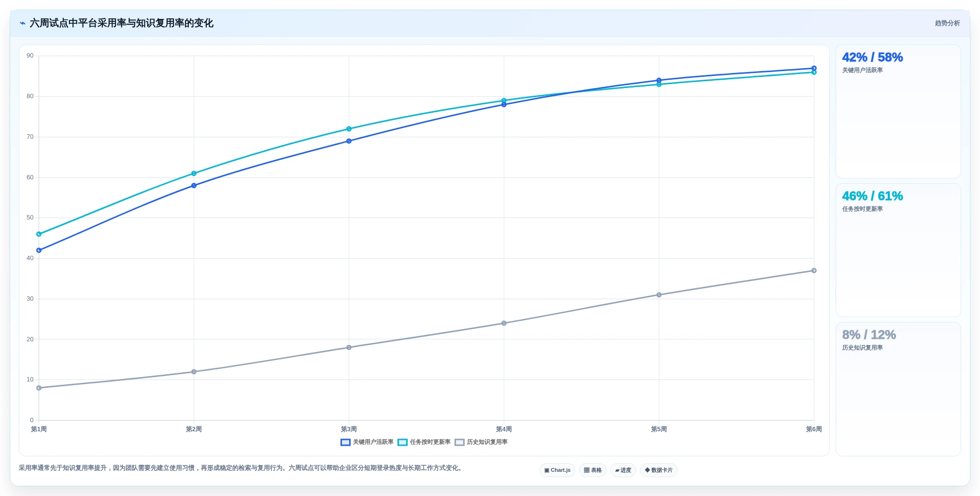Click the blue 关键用户活跃率 legend color box

(345, 442)
